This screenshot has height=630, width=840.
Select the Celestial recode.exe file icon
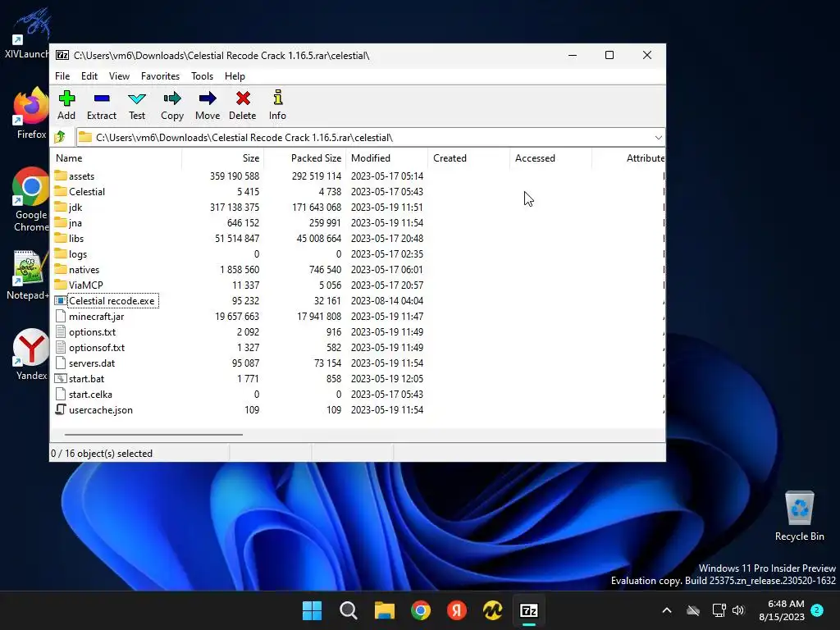(61, 300)
